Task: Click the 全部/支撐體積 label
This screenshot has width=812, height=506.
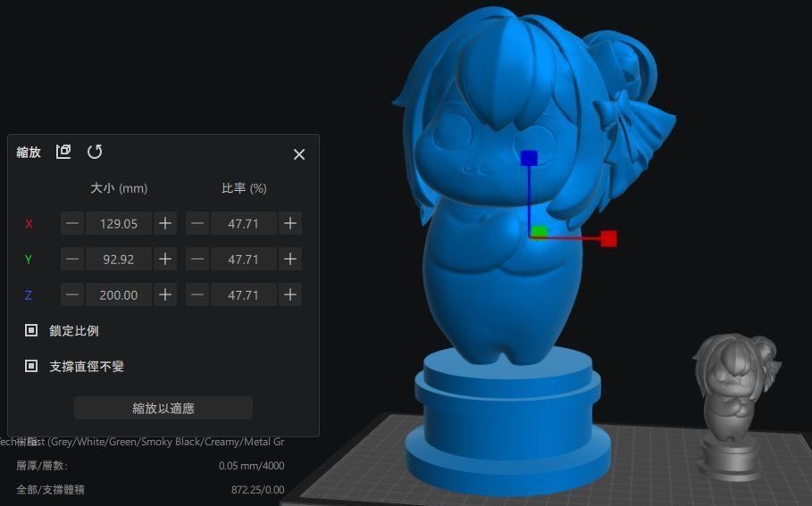Action: click(50, 489)
